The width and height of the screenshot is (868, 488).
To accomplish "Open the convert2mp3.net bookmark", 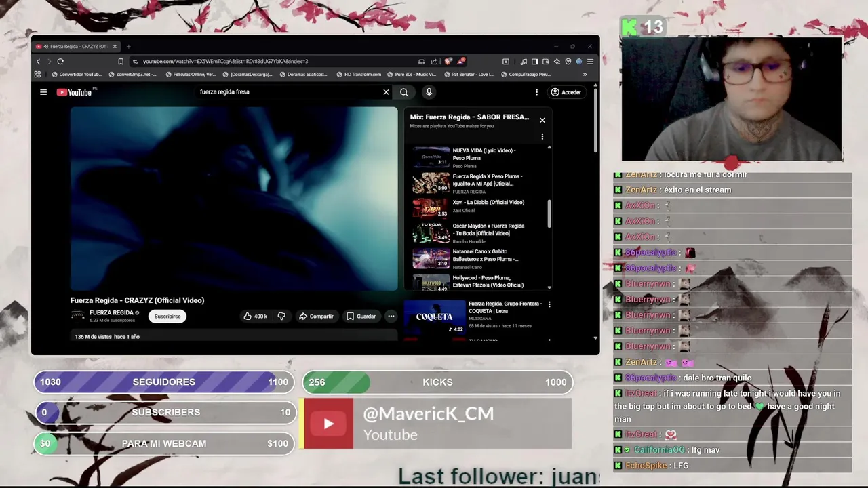I will click(132, 75).
